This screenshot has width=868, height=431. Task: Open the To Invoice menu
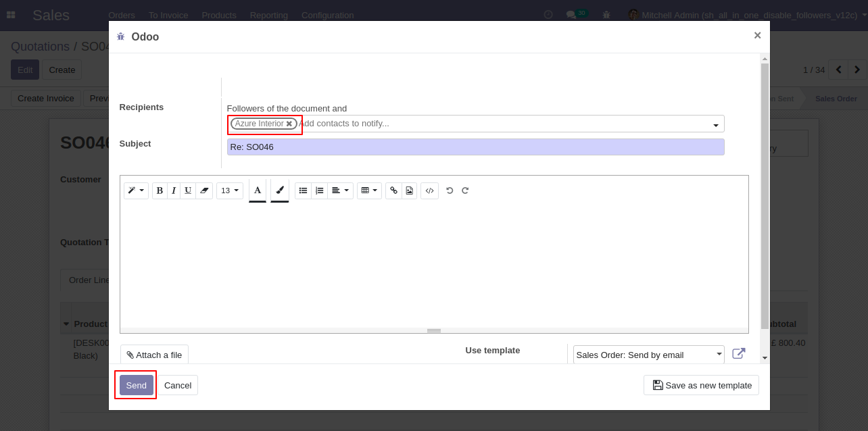168,15
